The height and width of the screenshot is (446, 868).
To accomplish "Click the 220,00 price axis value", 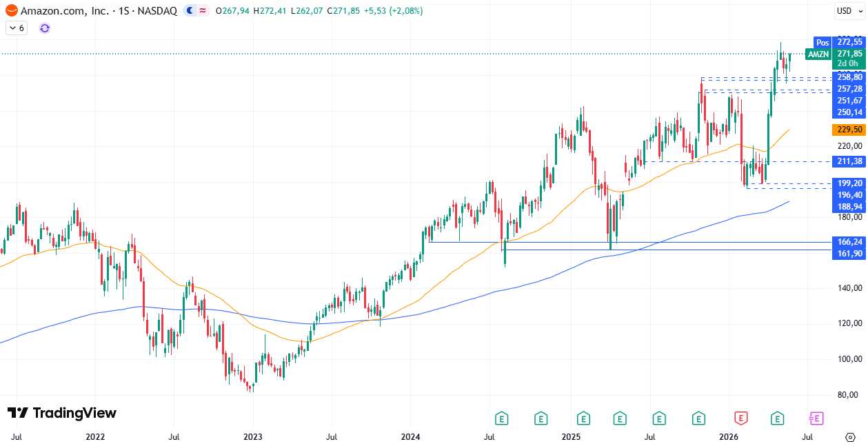I will click(850, 146).
